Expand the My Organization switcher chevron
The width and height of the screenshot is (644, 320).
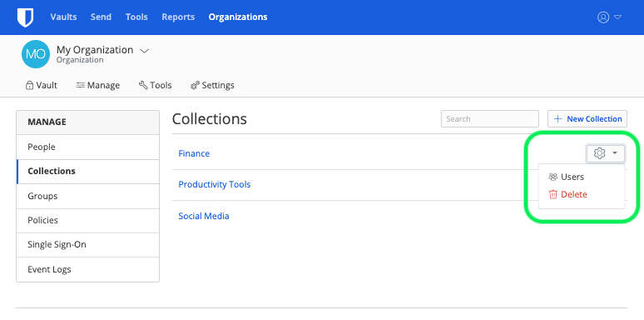click(144, 51)
